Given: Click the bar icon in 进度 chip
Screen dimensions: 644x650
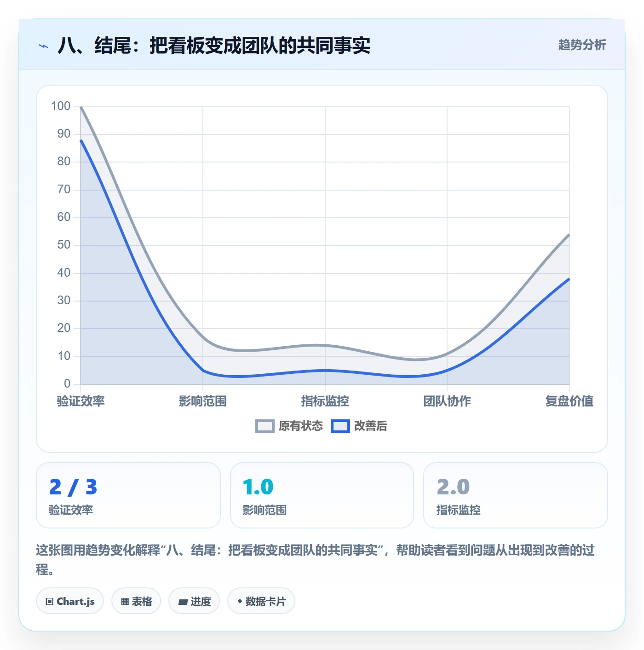Looking at the screenshot, I should (183, 602).
